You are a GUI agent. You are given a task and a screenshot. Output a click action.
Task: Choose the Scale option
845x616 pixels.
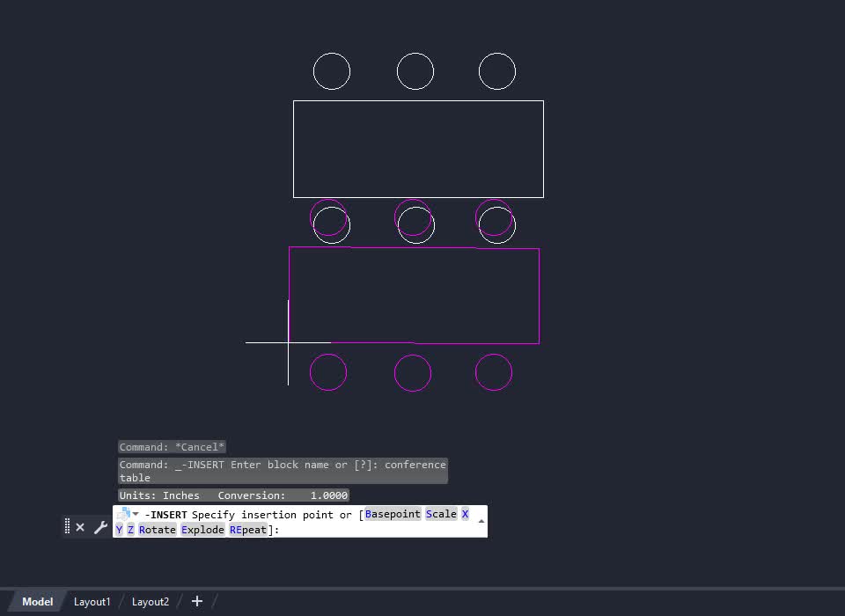pos(441,514)
